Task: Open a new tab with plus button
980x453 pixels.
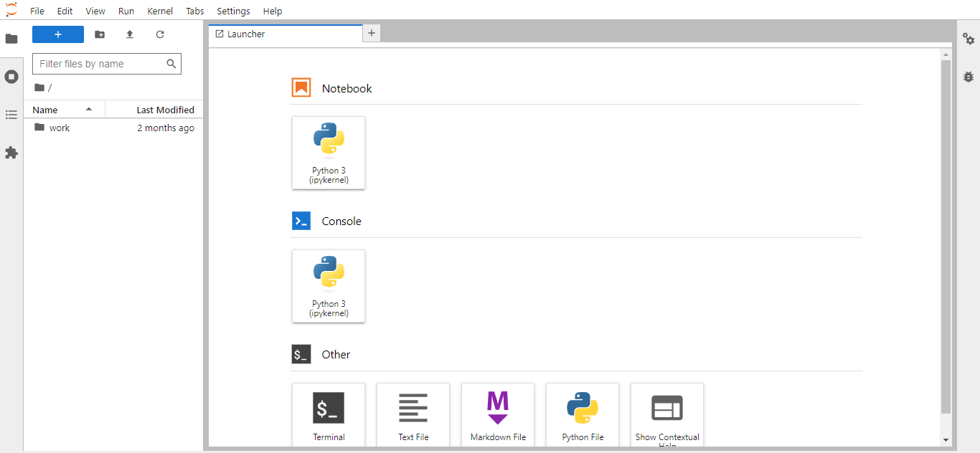Action: click(x=371, y=33)
